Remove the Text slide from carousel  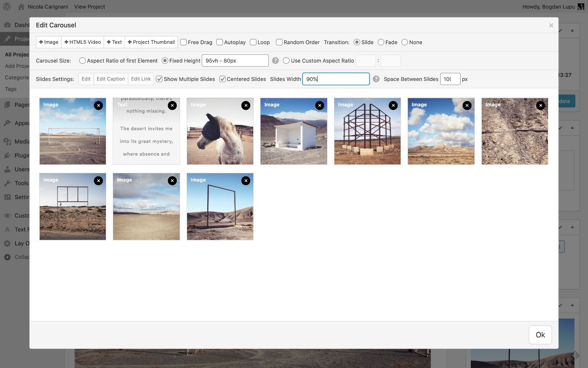[172, 106]
